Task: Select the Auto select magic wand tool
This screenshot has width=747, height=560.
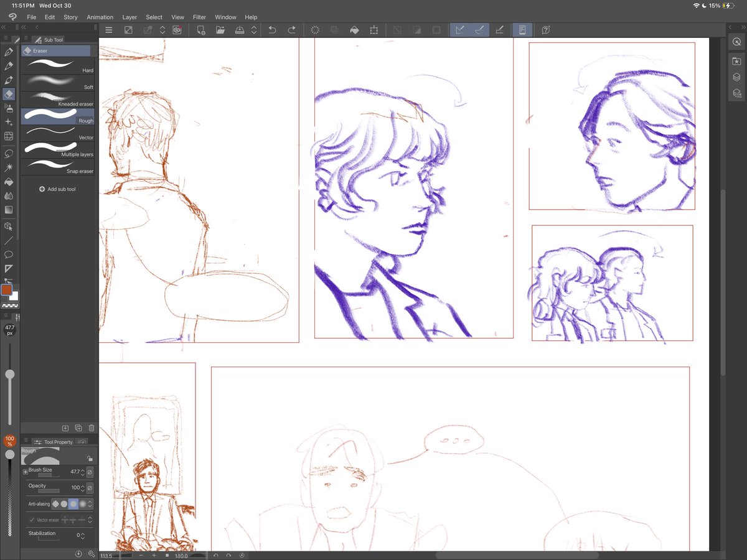Action: pyautogui.click(x=9, y=167)
